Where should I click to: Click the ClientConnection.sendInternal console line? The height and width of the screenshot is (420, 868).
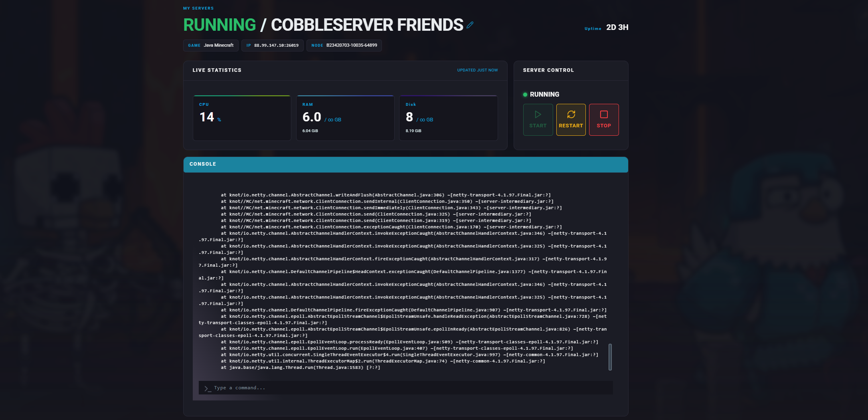387,202
